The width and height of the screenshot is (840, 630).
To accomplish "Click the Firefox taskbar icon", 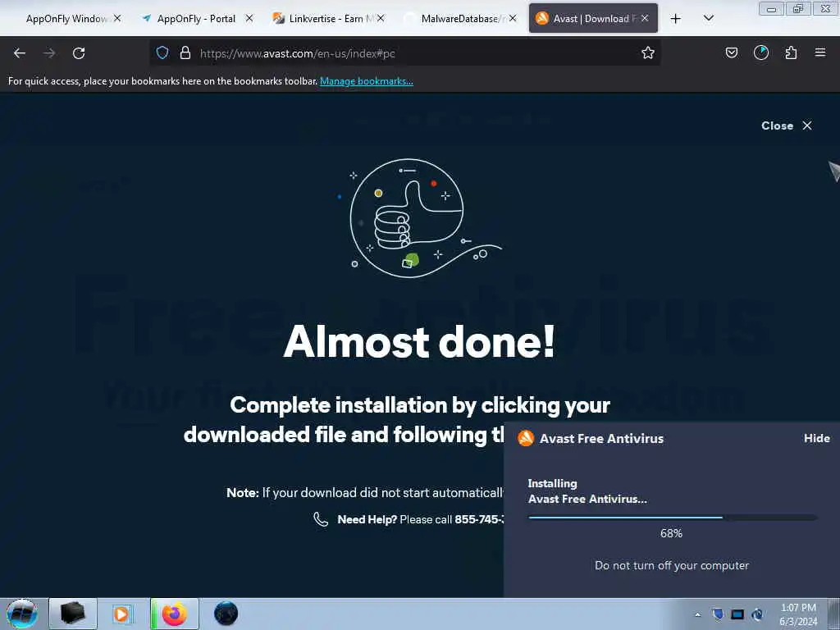I will (175, 614).
